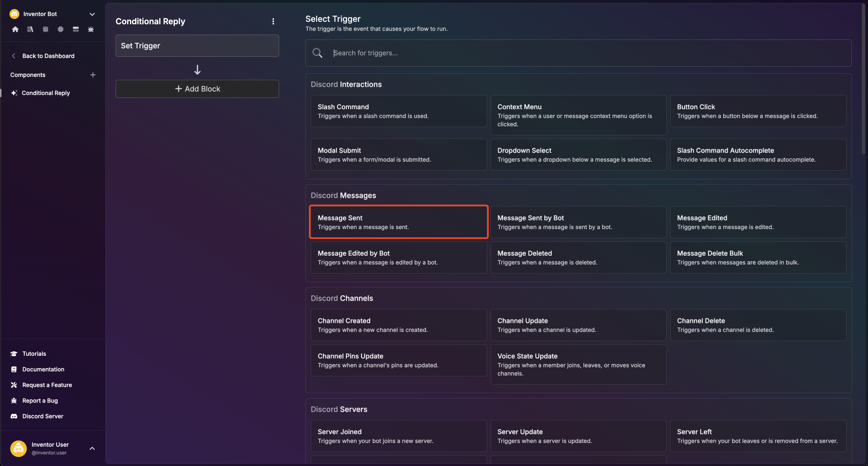
Task: Click the Documentation book icon
Action: pos(14,369)
